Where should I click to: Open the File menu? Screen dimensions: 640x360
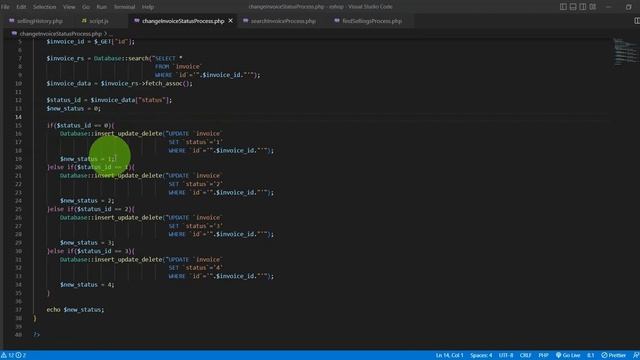[x=5, y=7]
